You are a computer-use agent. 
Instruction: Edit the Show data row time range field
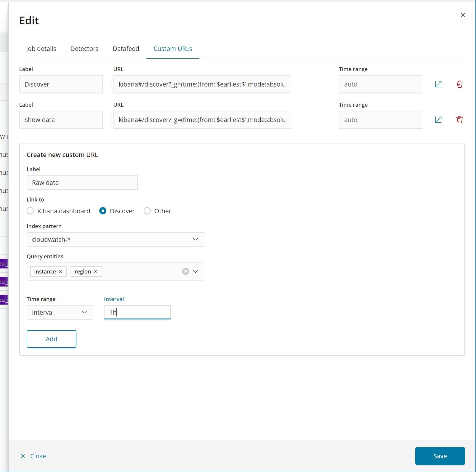[381, 120]
